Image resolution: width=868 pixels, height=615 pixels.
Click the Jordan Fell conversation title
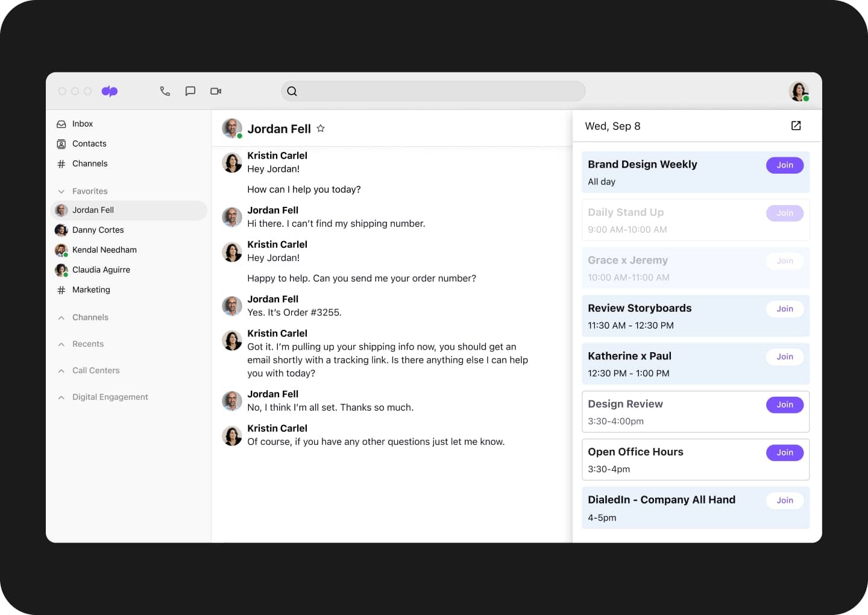(x=279, y=129)
